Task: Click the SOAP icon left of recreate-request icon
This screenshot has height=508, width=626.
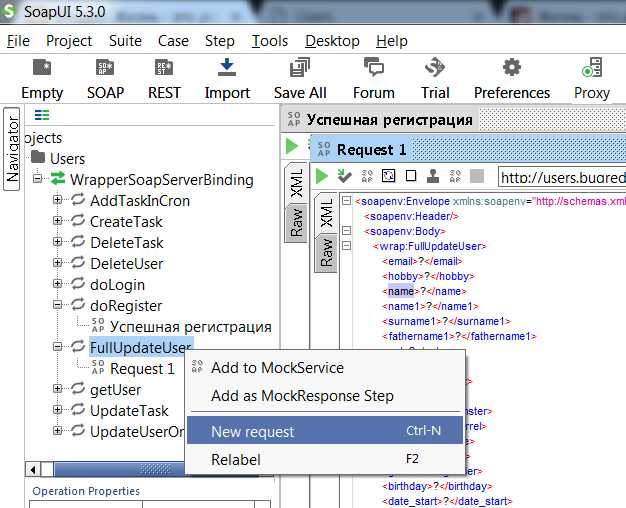Action: (367, 176)
